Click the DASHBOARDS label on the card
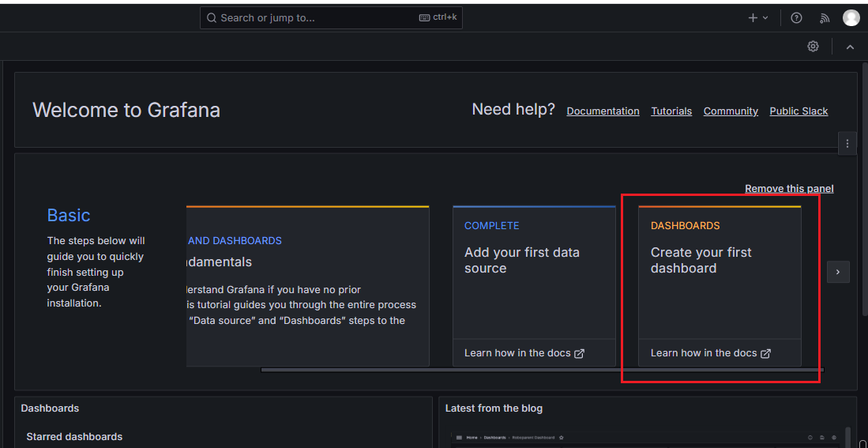Image resolution: width=868 pixels, height=448 pixels. [x=686, y=226]
